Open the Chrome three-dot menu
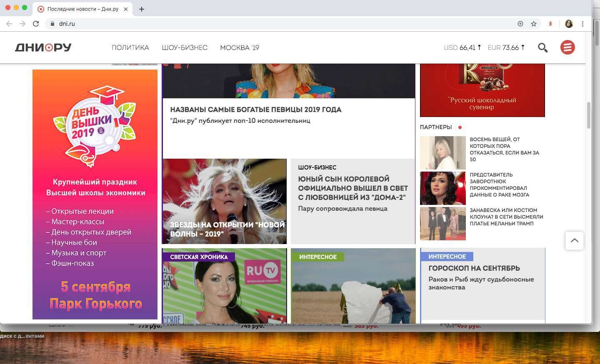This screenshot has height=364, width=600. tap(582, 24)
